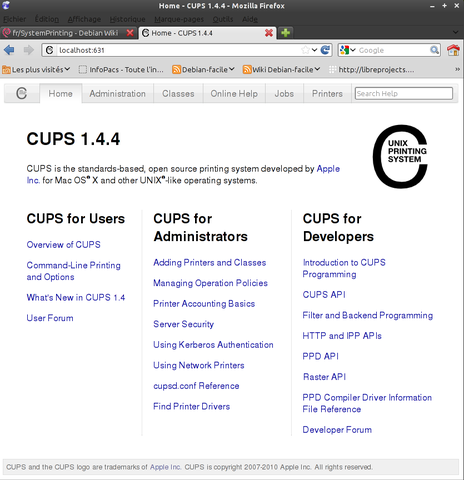Click the search magnifier icon

434,50
